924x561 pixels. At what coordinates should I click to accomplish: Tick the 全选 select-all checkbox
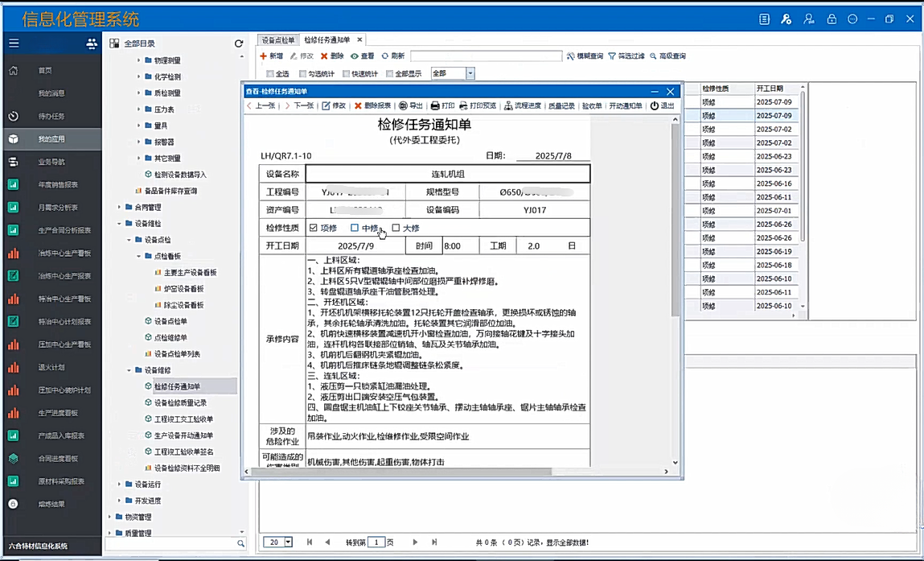pos(271,74)
